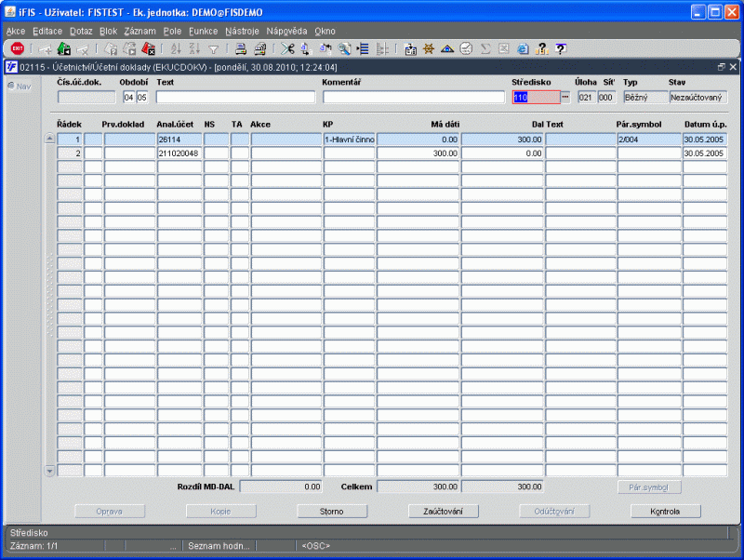The height and width of the screenshot is (560, 744).
Task: Click the row list scroll up arrow
Action: (x=49, y=139)
